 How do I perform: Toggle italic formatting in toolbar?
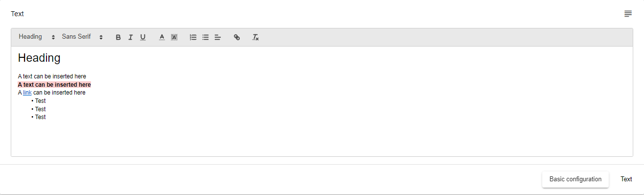coord(131,37)
